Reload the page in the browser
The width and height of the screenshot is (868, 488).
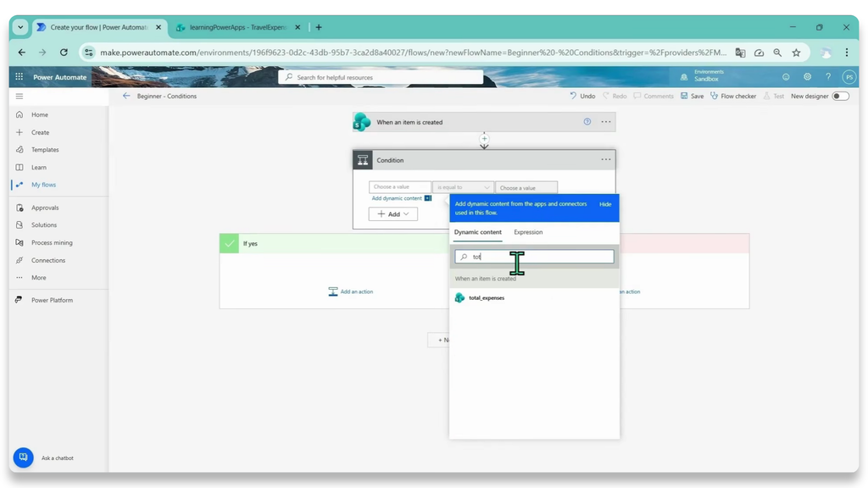(x=64, y=52)
